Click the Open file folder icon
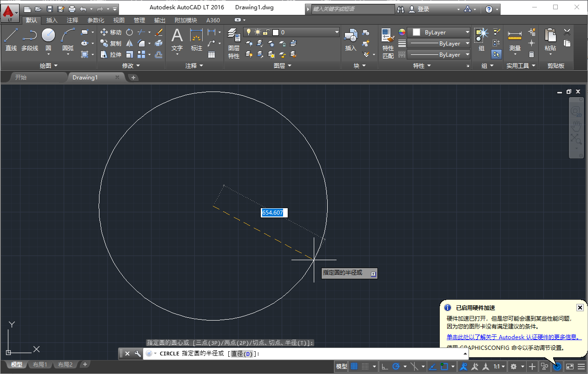The width and height of the screenshot is (588, 374). click(x=39, y=9)
